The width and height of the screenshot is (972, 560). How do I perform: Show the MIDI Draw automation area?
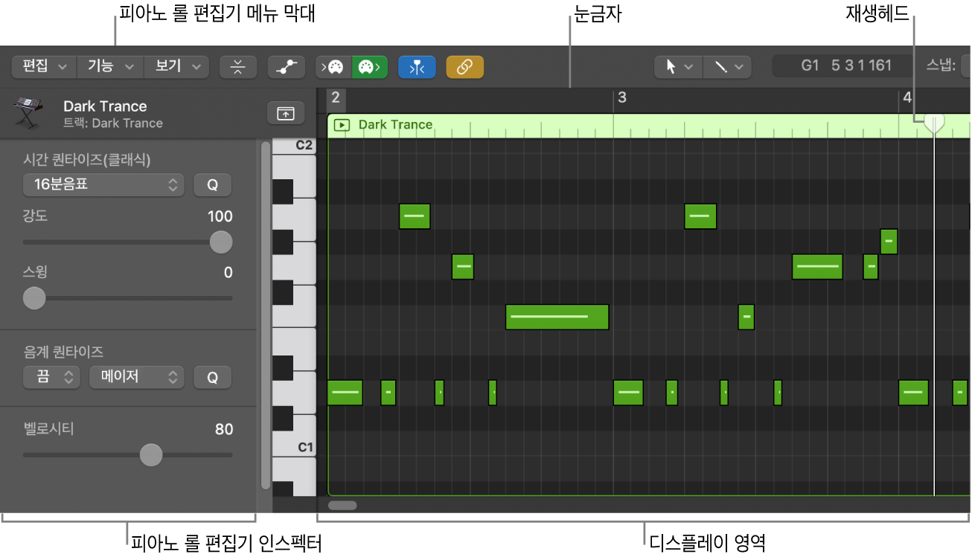[287, 67]
